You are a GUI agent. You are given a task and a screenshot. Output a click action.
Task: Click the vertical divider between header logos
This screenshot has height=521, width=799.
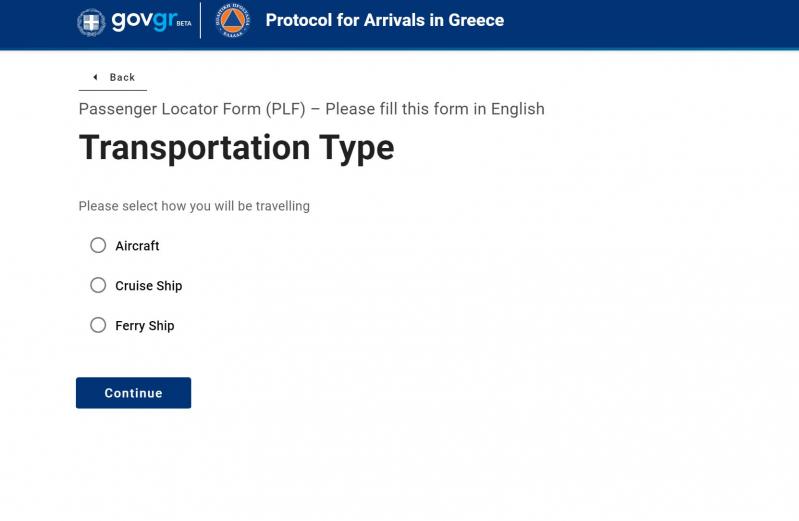tap(201, 21)
